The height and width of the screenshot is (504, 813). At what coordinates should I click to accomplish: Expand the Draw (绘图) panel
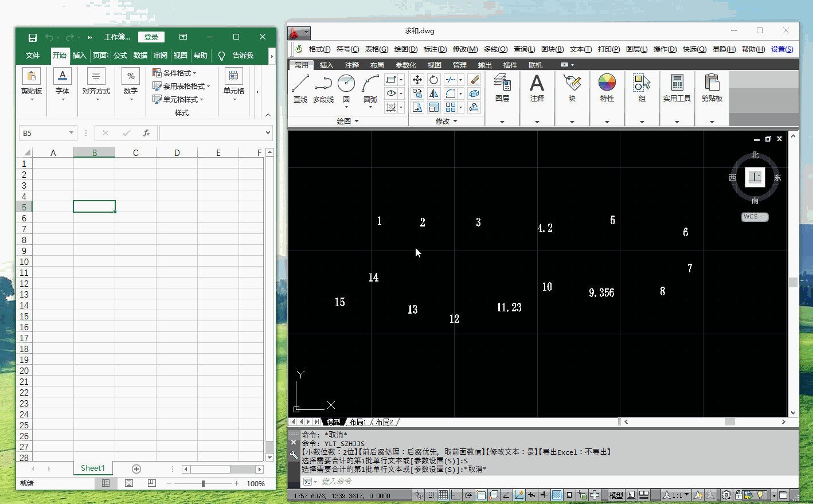pyautogui.click(x=348, y=121)
